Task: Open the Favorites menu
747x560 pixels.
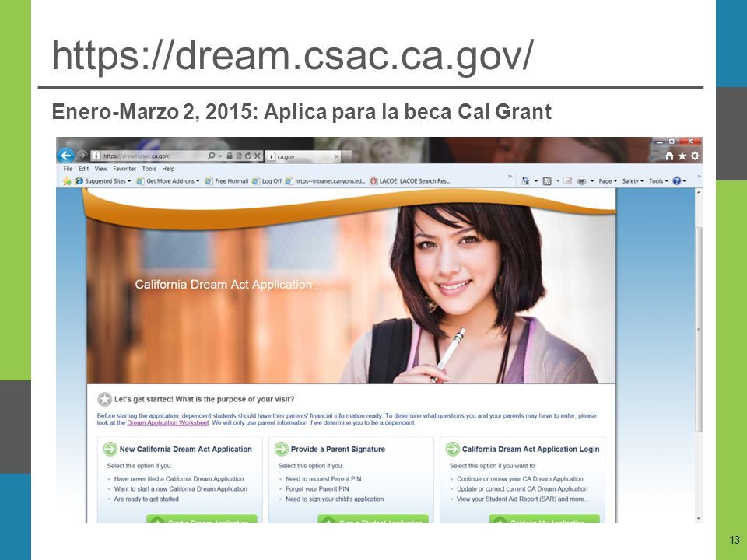Action: pyautogui.click(x=124, y=169)
